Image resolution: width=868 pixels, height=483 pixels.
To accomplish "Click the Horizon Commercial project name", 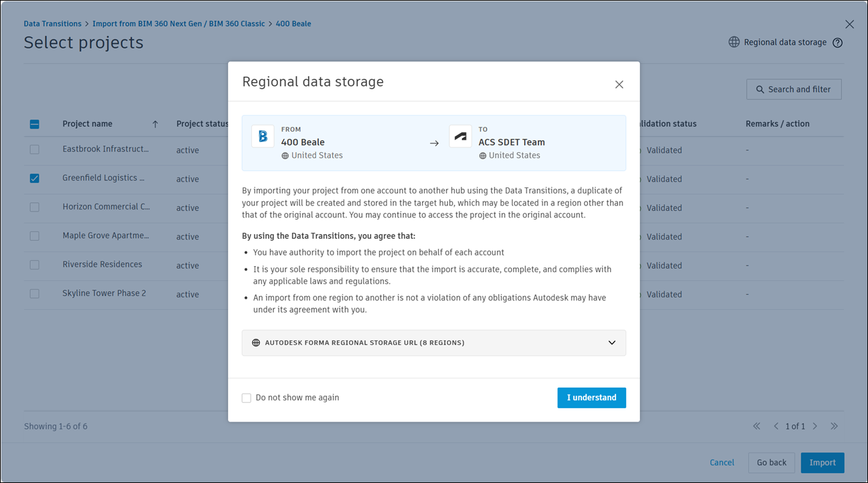I will coord(106,207).
